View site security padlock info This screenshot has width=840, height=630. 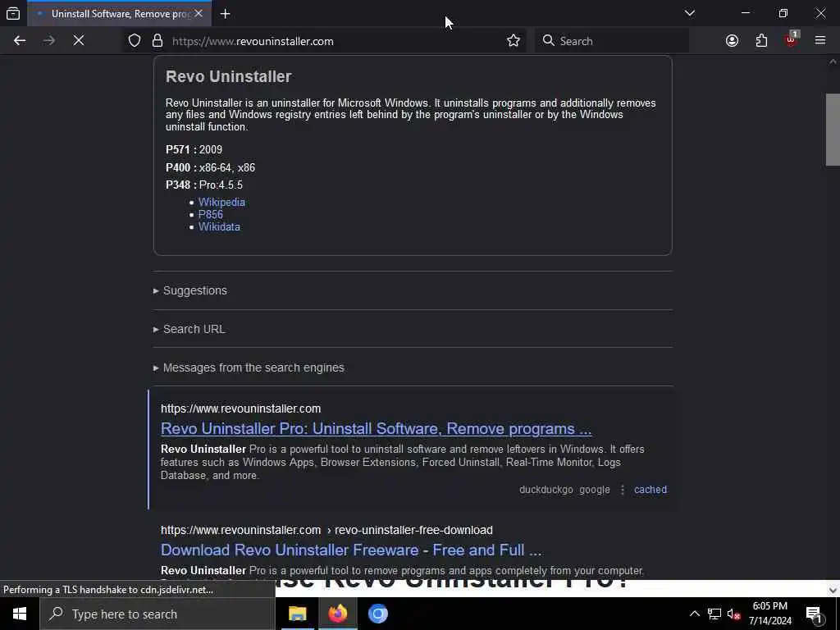157,41
